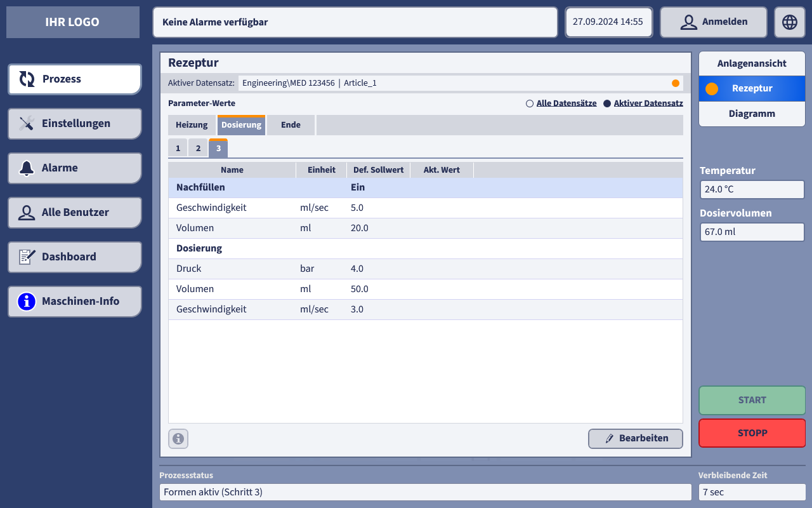Open Anlagenansicht view
812x508 pixels.
click(752, 63)
